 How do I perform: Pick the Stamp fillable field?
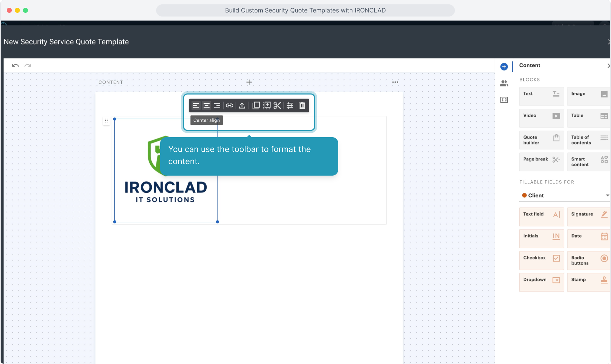589,282
